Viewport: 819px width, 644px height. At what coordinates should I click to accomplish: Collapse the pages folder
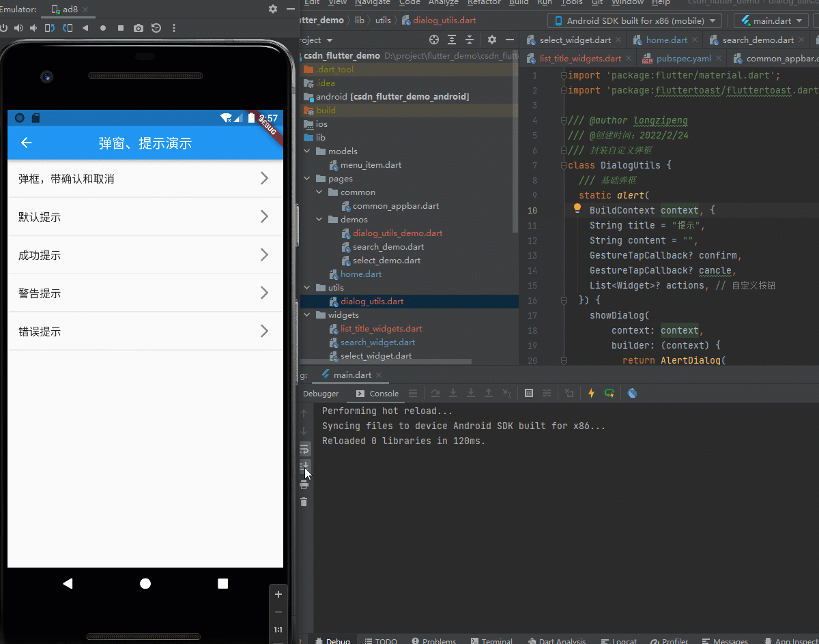coord(307,179)
